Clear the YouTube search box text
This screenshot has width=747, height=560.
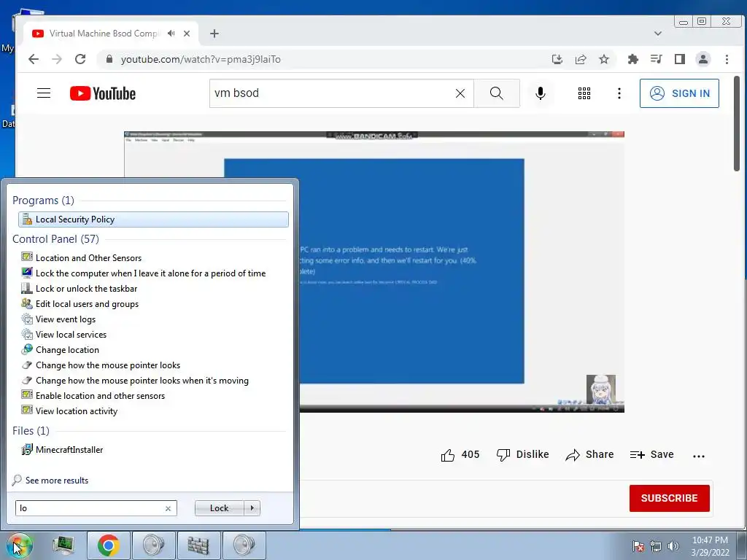460,93
